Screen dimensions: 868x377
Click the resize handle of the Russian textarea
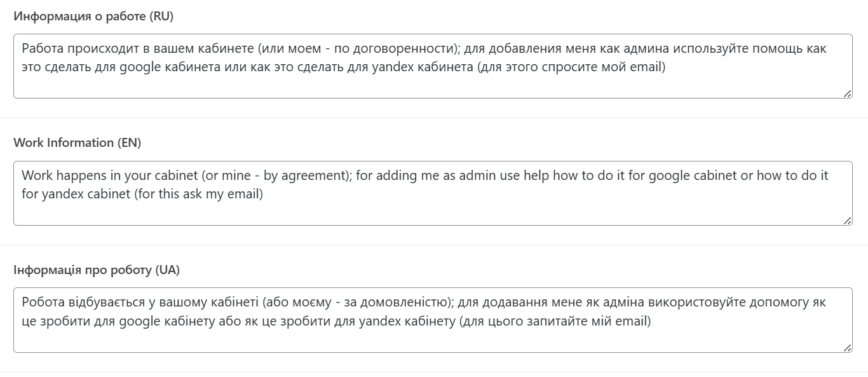point(848,94)
